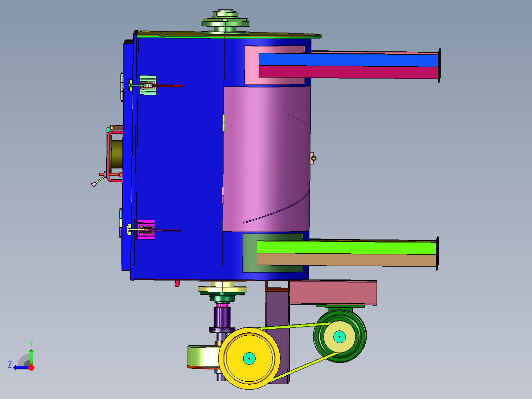Select the upper light green door latch

click(148, 85)
